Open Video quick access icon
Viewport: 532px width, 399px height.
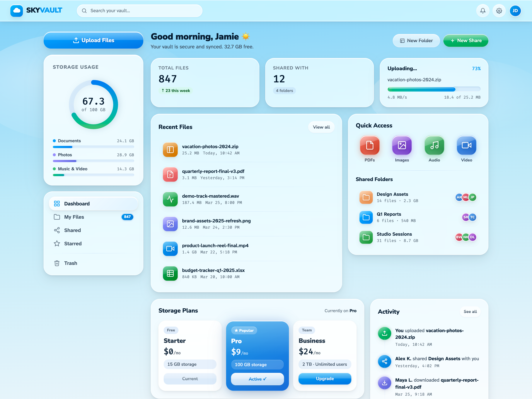click(466, 145)
